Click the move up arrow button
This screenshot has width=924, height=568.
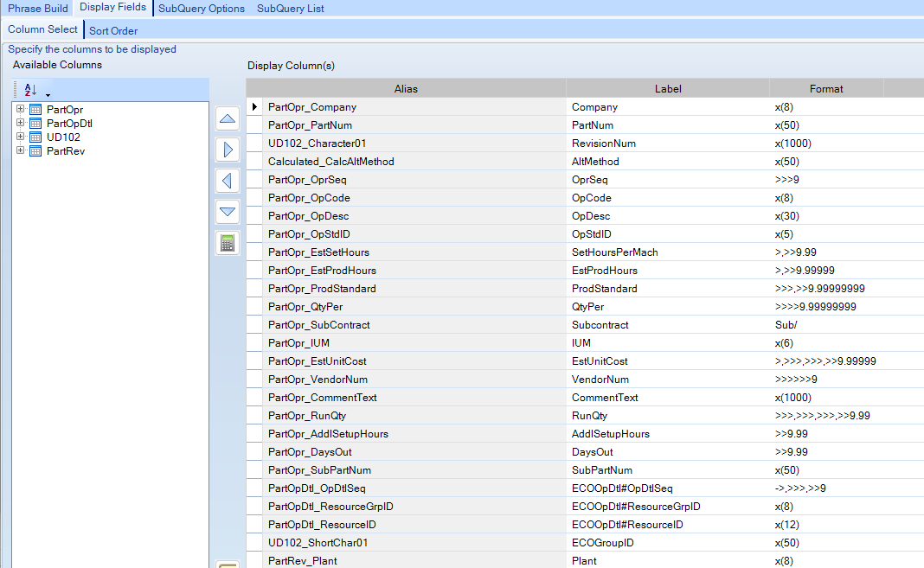(228, 119)
